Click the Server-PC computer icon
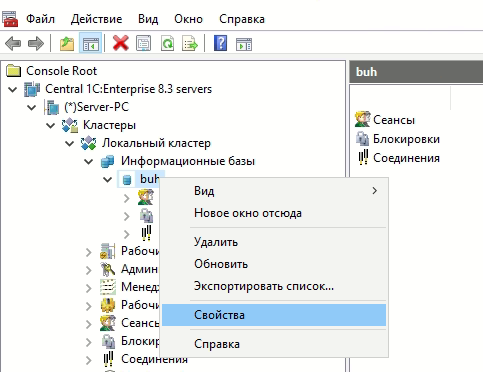Image resolution: width=483 pixels, height=372 pixels. pyautogui.click(x=52, y=107)
